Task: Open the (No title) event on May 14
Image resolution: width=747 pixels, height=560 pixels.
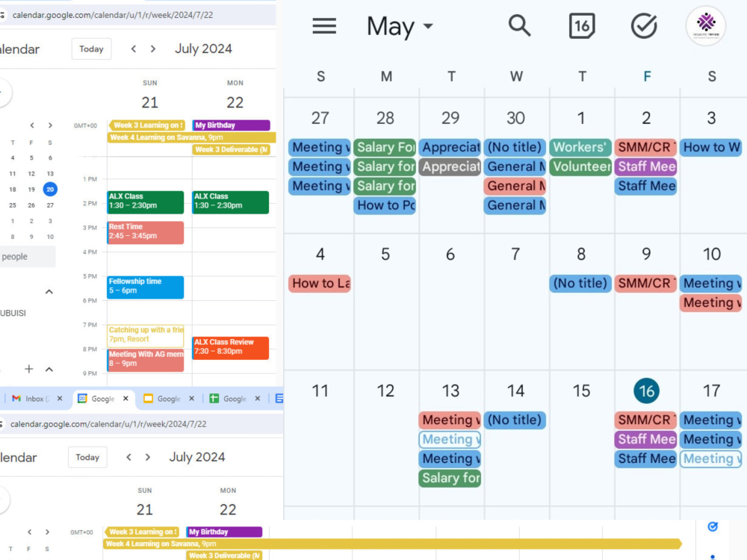Action: tap(515, 420)
